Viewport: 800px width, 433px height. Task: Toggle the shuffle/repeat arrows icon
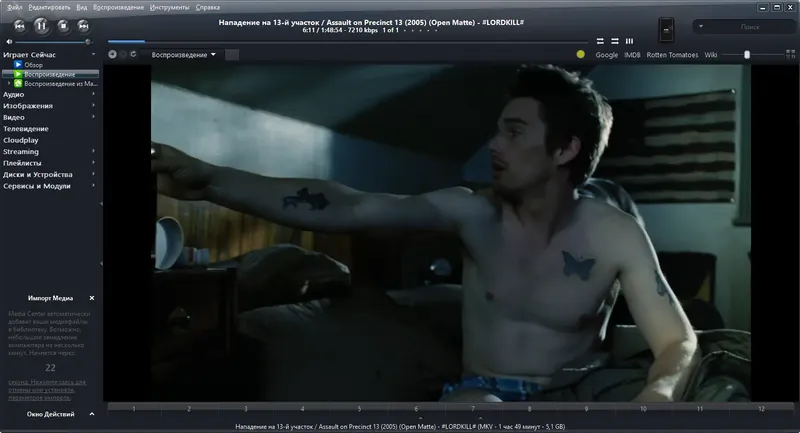click(600, 41)
